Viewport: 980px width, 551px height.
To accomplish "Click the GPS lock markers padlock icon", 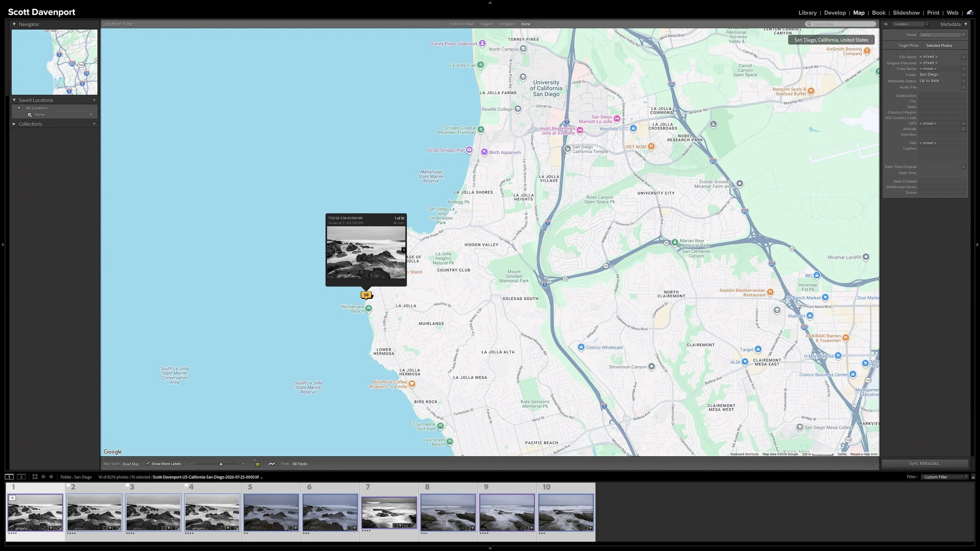I will (x=256, y=463).
